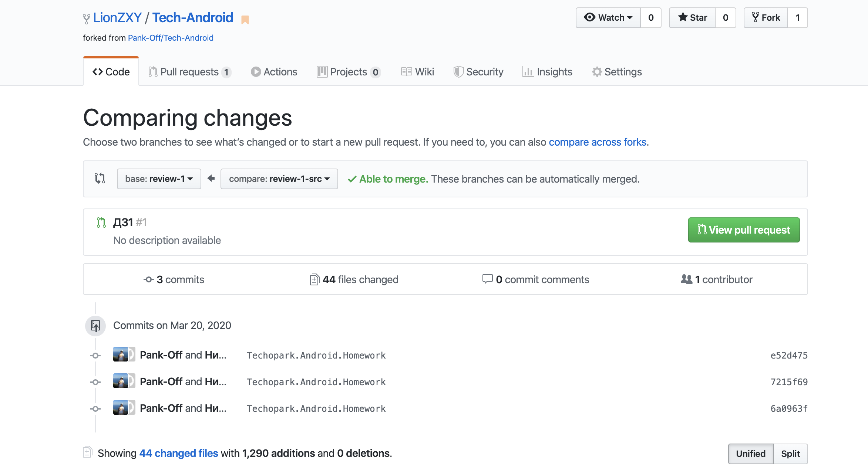The width and height of the screenshot is (868, 465).
Task: Open the Security tab
Action: 478,72
